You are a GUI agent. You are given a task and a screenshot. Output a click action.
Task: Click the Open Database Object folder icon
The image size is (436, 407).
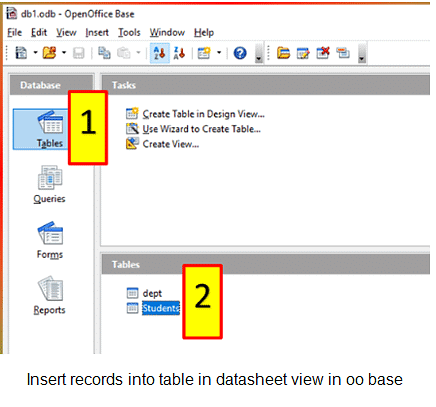tap(283, 53)
